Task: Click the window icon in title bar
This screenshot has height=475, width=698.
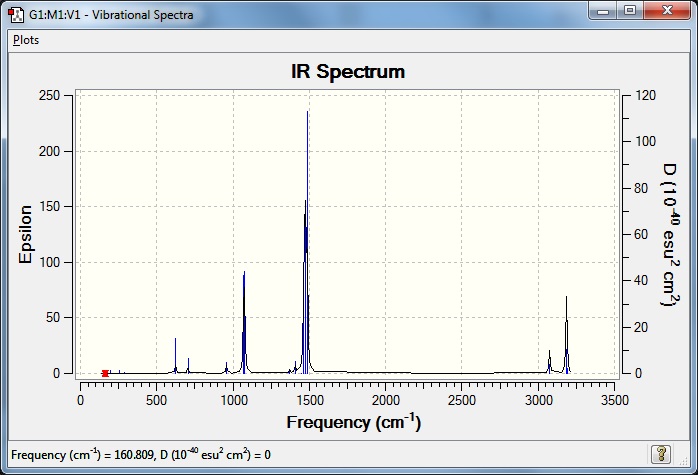Action: click(x=16, y=15)
